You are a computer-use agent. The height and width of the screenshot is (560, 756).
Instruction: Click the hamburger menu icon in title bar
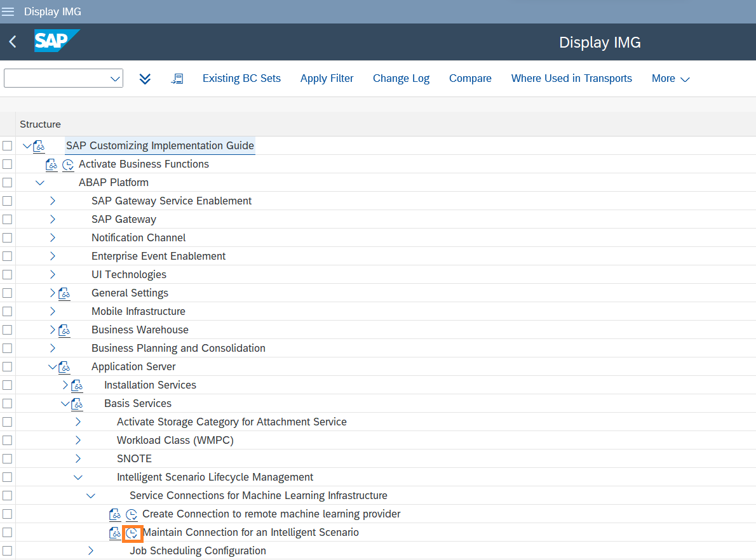point(8,12)
